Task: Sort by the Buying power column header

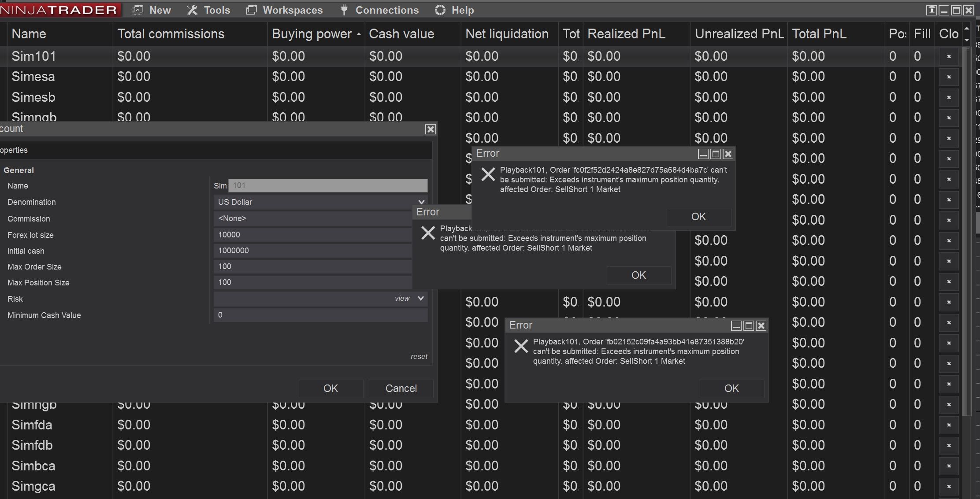Action: coord(312,34)
